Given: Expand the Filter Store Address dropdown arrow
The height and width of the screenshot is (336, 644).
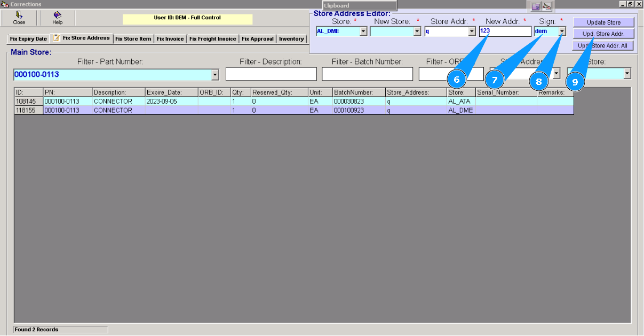Looking at the screenshot, I should tap(556, 73).
